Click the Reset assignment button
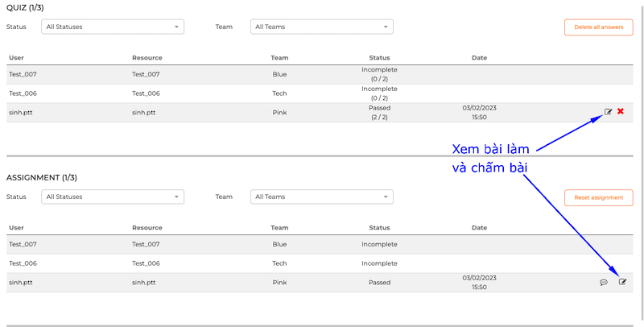The image size is (644, 327). [x=598, y=197]
